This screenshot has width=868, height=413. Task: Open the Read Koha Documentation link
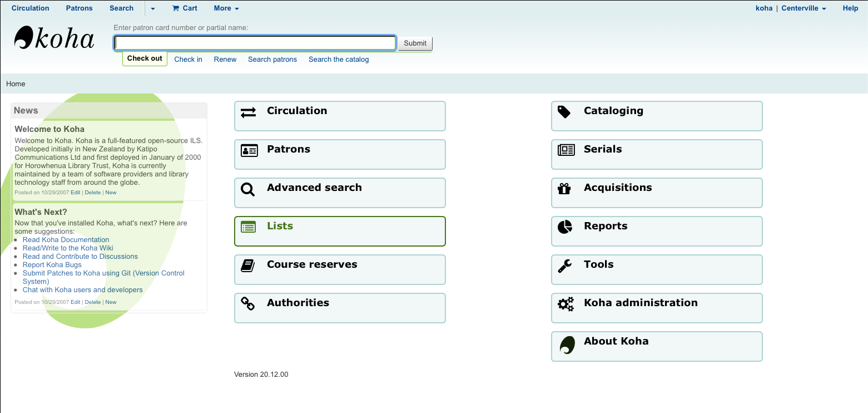click(x=66, y=240)
